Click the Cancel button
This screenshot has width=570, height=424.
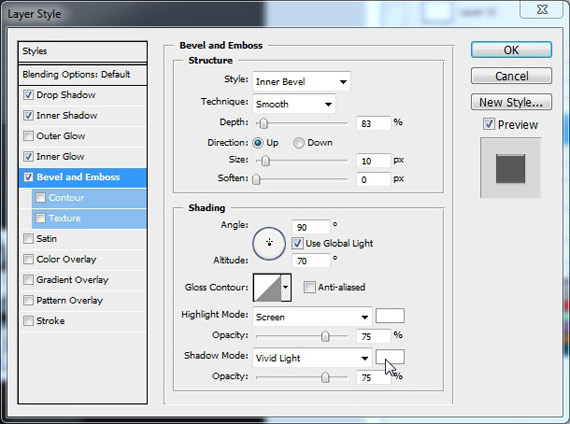click(x=511, y=76)
